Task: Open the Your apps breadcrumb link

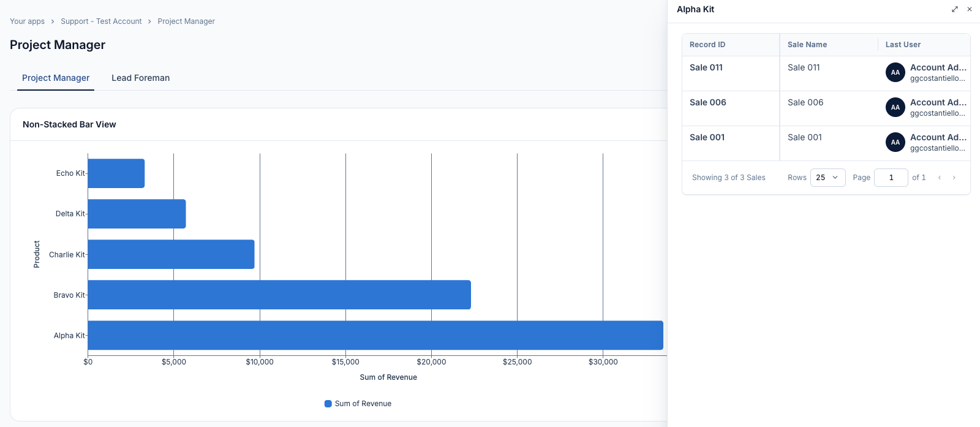Action: coord(27,21)
